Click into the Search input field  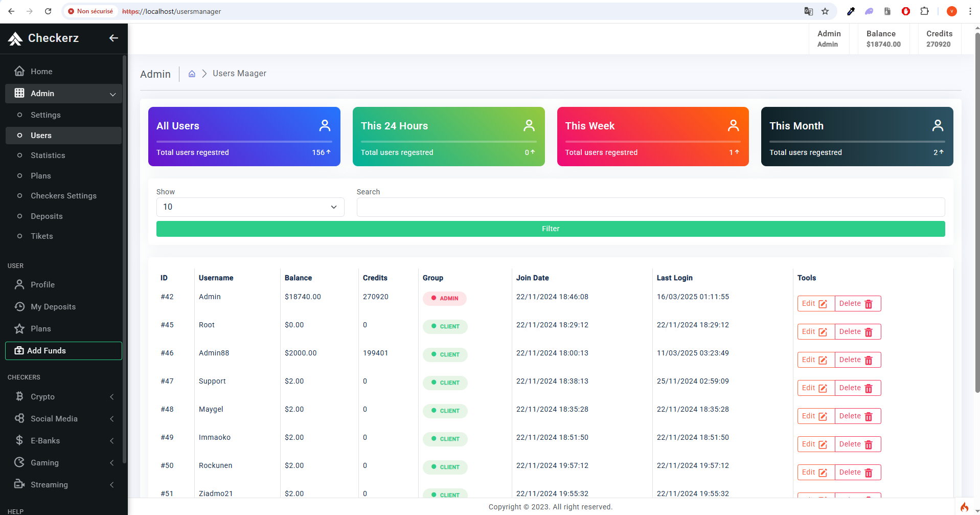[650, 207]
